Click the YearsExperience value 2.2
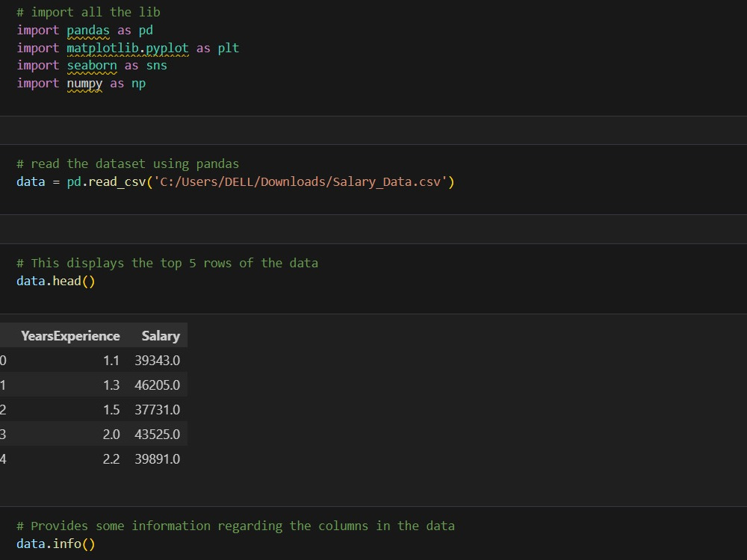Screen dimensions: 747x560 (x=111, y=458)
